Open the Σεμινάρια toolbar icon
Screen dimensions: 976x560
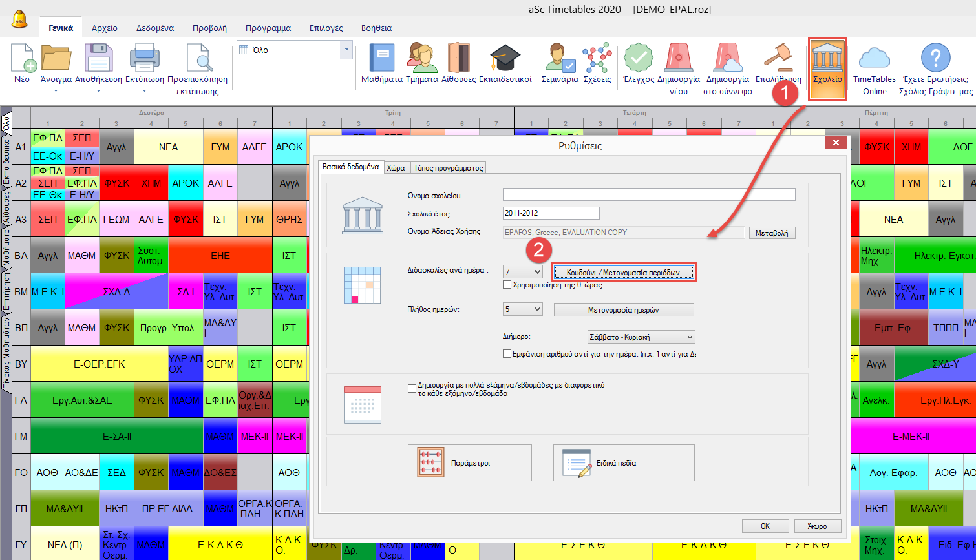[560, 59]
